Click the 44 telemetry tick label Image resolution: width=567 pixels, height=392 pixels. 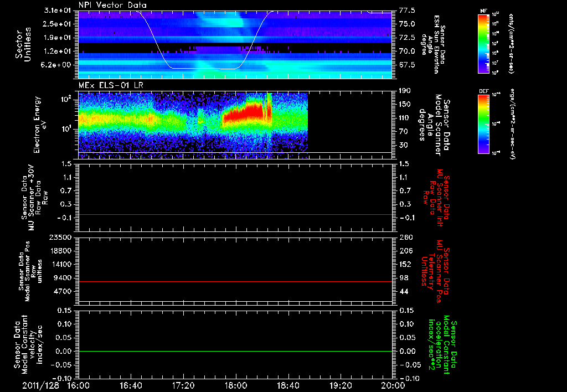pos(404,291)
